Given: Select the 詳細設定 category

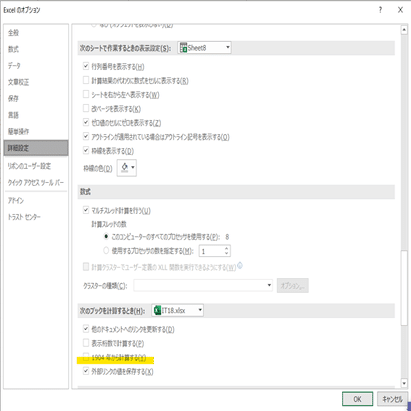Looking at the screenshot, I should [36, 148].
